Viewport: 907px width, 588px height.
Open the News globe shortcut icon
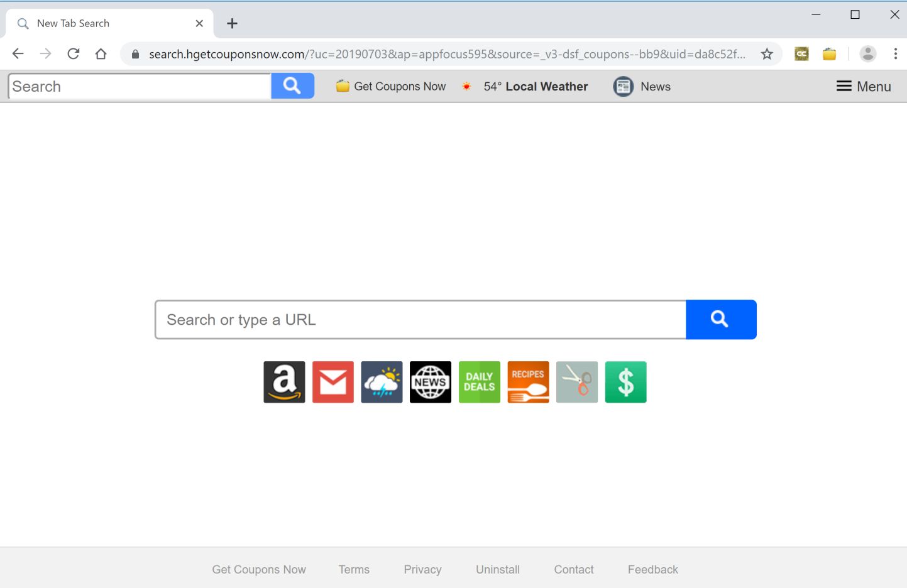430,382
